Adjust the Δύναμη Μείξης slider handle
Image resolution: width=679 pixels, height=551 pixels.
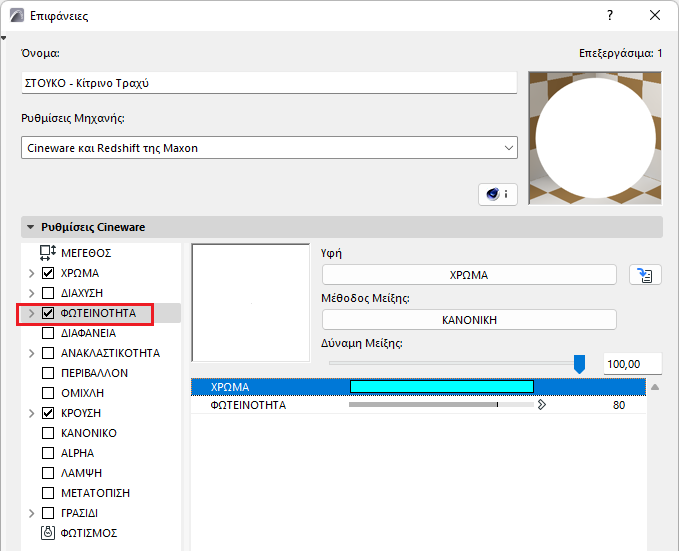[579, 363]
